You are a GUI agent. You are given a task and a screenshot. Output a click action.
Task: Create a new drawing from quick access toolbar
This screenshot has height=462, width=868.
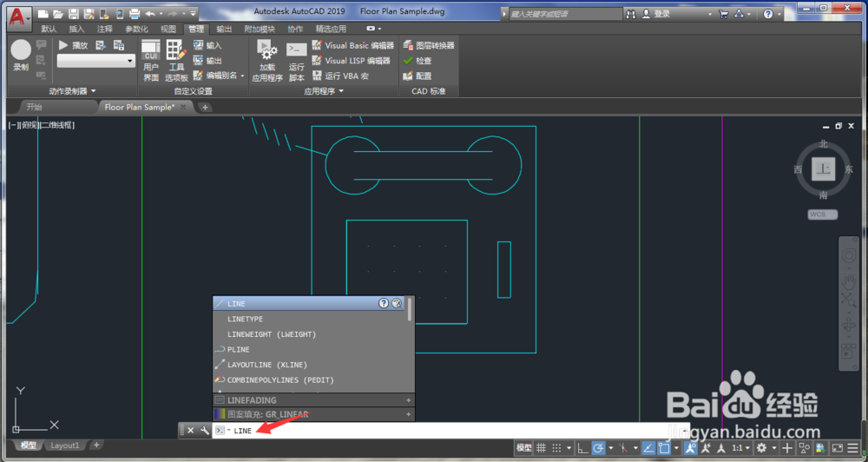pos(43,14)
